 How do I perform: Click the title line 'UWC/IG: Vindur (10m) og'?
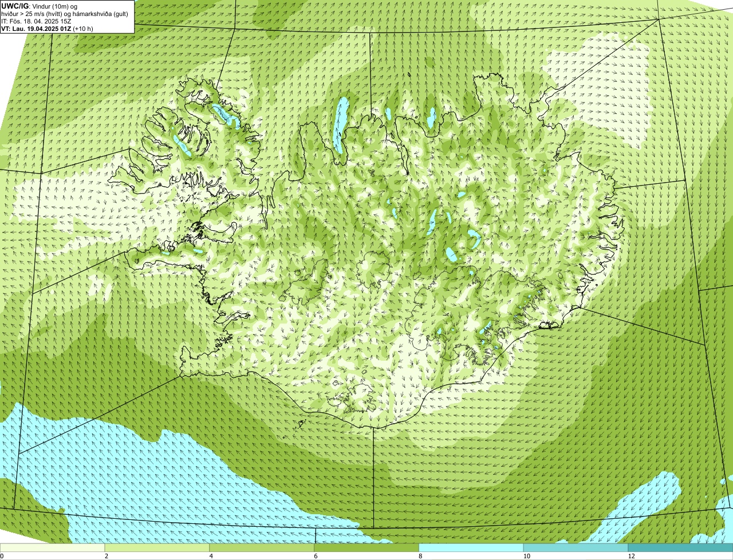39,6
